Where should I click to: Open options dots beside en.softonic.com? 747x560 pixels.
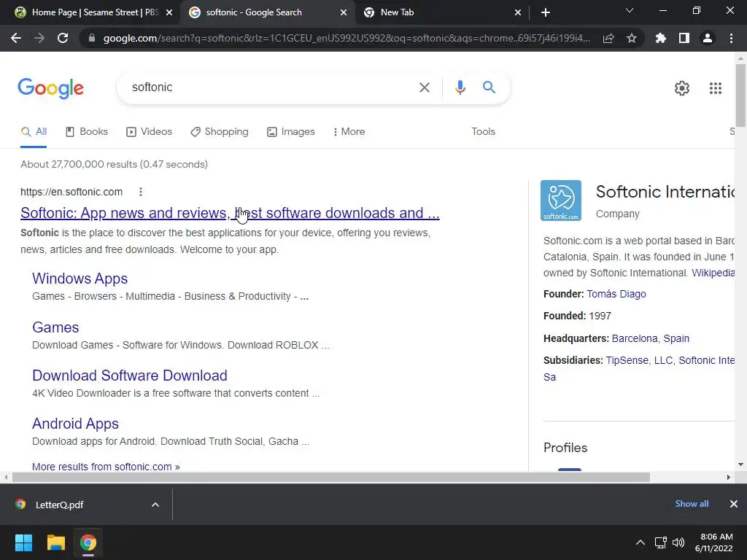tap(141, 192)
